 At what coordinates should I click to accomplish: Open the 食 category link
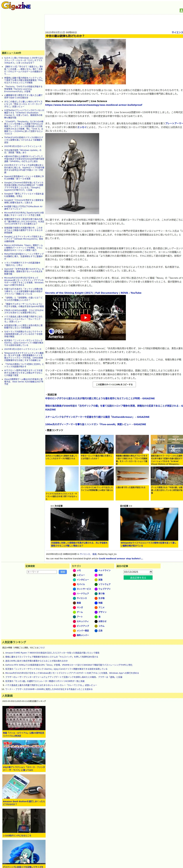click(99, 617)
